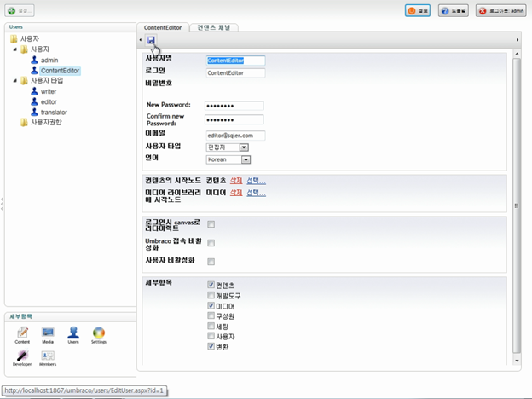
Task: Click 삭제 link for media start node
Action: pos(236,193)
